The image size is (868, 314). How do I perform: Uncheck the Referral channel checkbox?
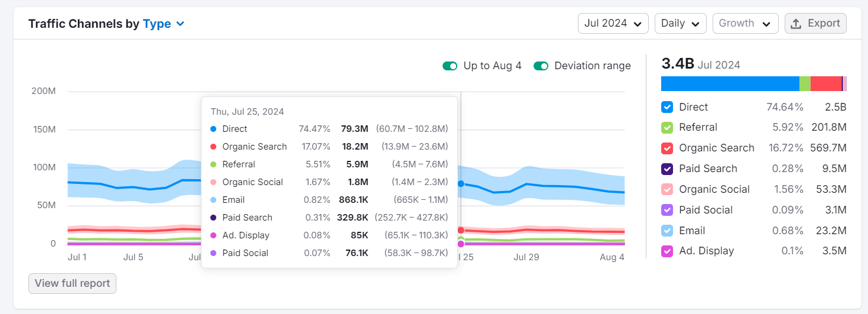(x=667, y=128)
